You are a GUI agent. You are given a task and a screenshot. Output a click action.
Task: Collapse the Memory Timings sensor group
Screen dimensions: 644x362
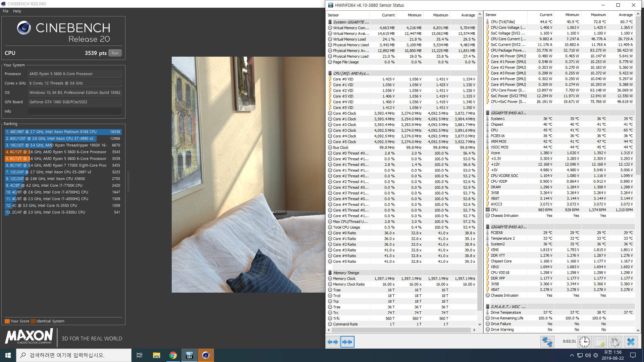coord(346,273)
